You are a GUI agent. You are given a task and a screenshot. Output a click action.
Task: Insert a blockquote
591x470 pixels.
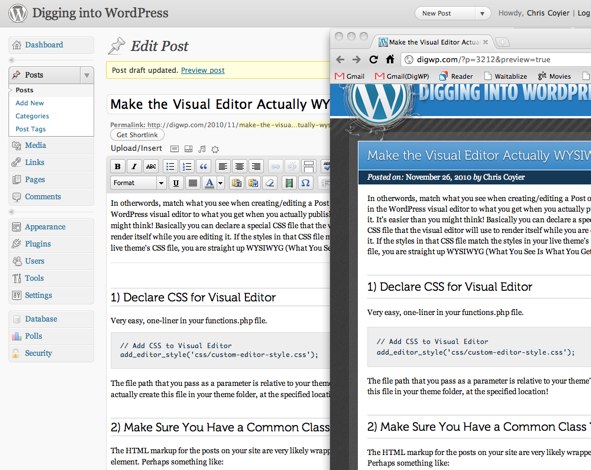204,166
